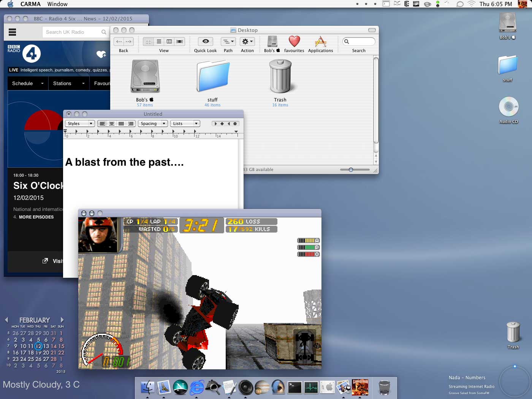Image resolution: width=532 pixels, height=399 pixels.
Task: Open the Lists dropdown in TextEdit
Action: click(x=185, y=123)
